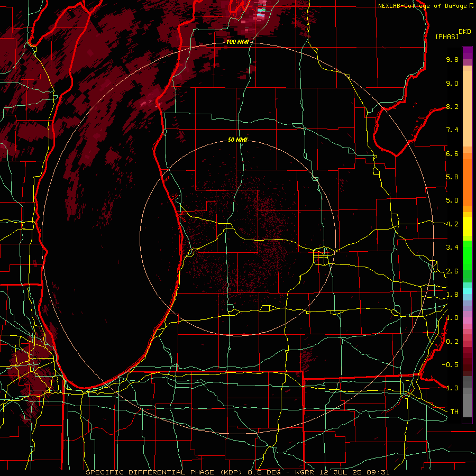Select the -0.5 legend value
Image resolution: width=476 pixels, height=476 pixels.
coord(450,365)
